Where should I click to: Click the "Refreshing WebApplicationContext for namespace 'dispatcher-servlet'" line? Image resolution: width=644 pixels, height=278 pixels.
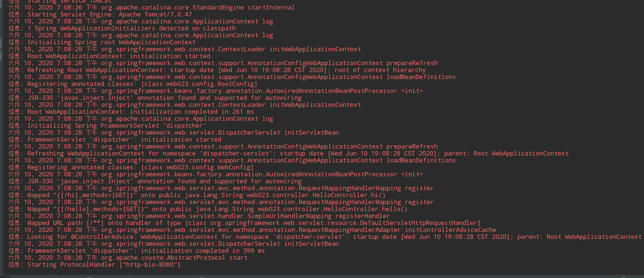(x=289, y=153)
